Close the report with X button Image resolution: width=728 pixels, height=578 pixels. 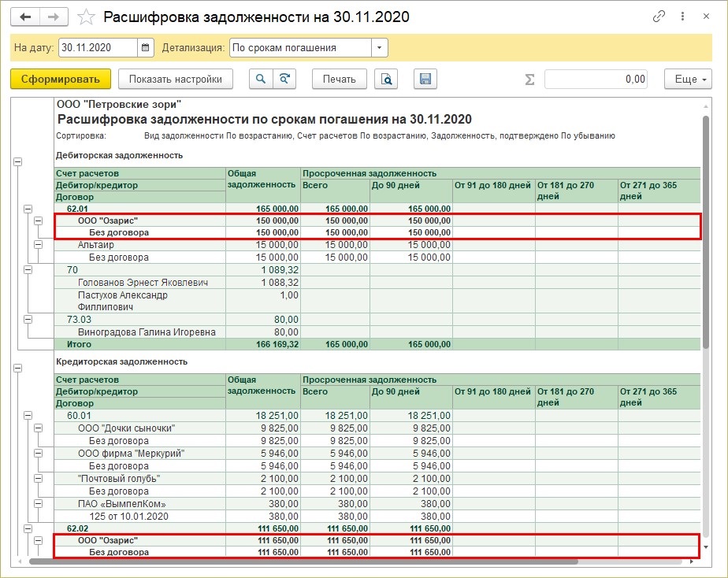coord(706,17)
